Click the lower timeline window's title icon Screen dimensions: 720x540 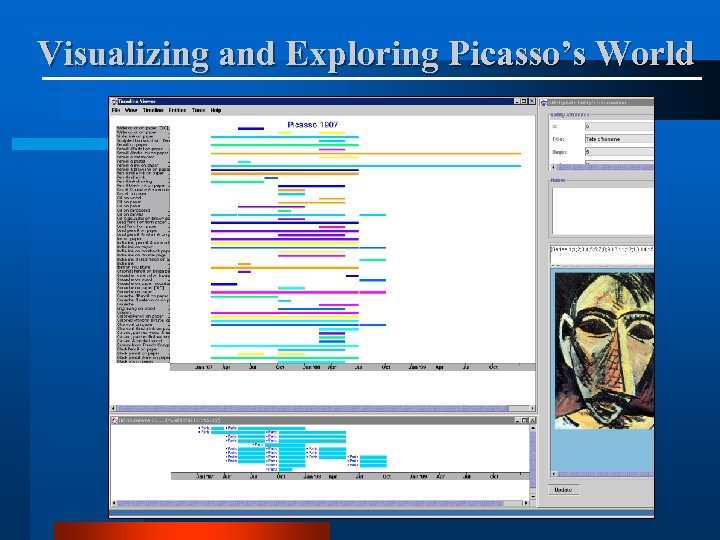point(114,420)
